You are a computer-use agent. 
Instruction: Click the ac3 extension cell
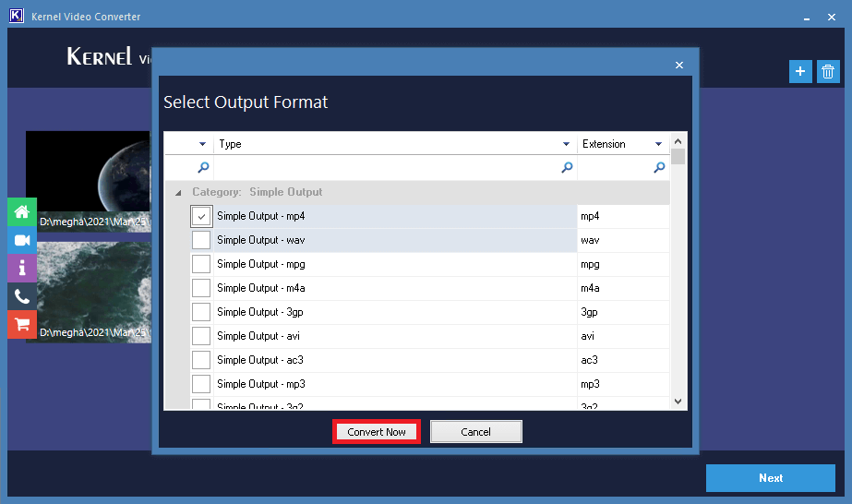point(623,359)
